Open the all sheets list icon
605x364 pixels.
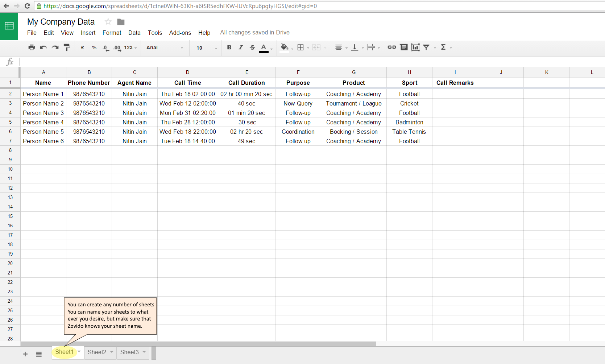point(39,354)
